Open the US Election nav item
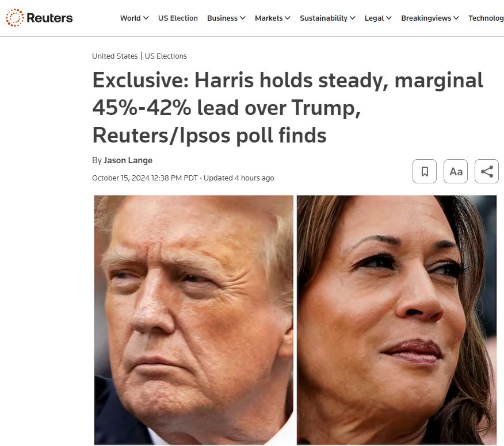504x446 pixels. 178,18
